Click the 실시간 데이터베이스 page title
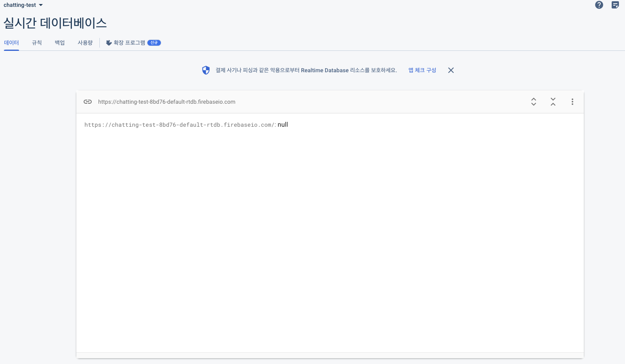Viewport: 625px width, 364px height. [55, 23]
